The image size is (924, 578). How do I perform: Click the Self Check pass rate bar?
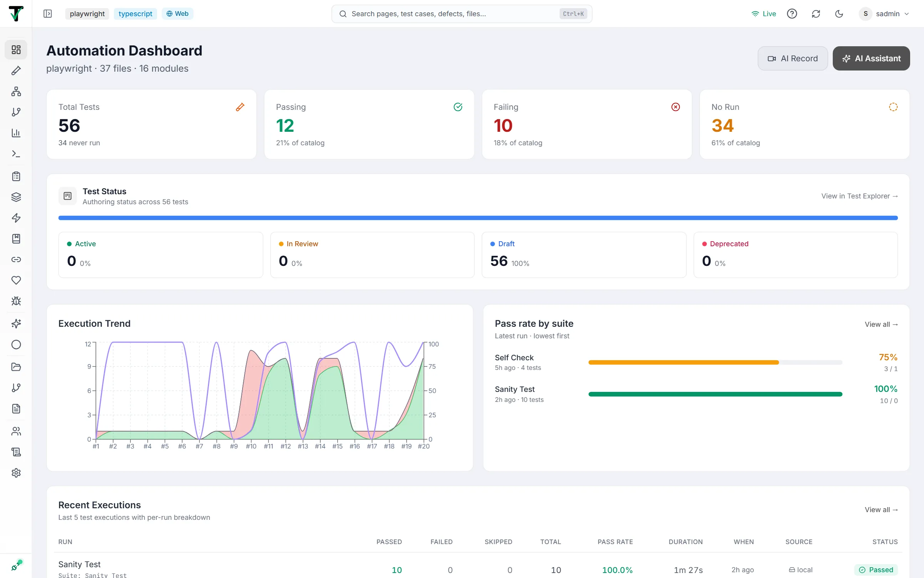(715, 362)
